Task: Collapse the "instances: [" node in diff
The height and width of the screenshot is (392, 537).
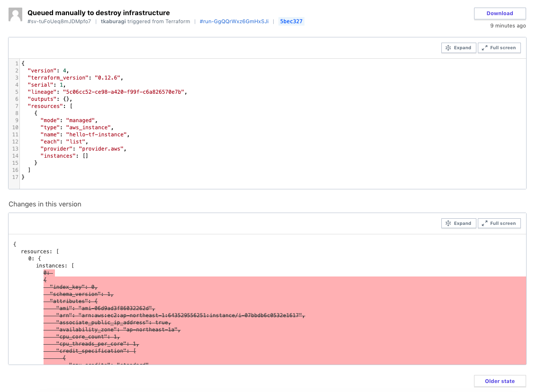Action: point(55,266)
